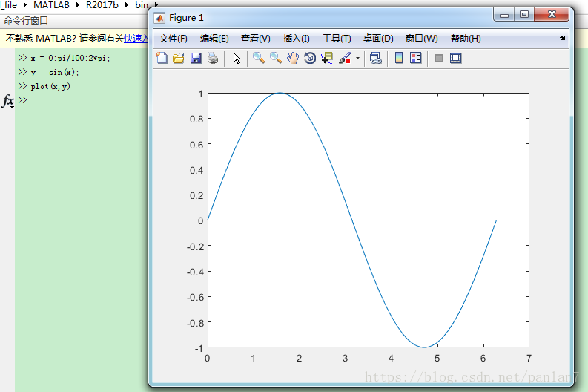Save the figure using the floppy disk icon
The height and width of the screenshot is (392, 588).
[196, 58]
